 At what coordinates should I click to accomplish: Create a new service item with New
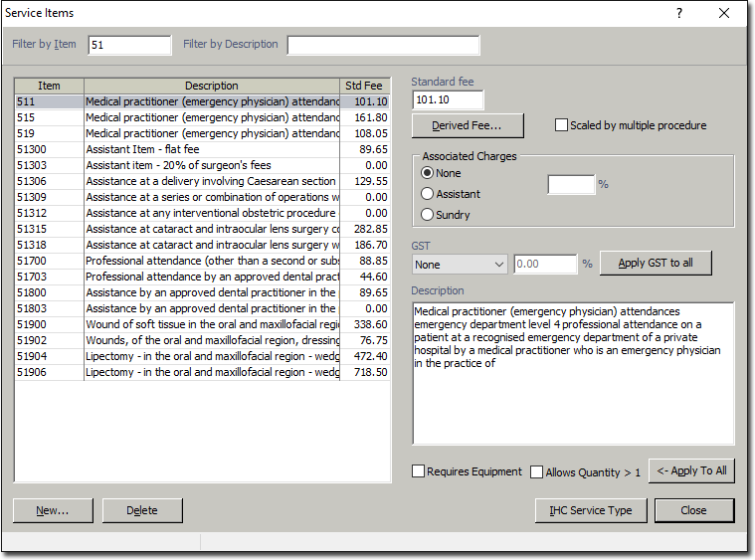coord(52,510)
